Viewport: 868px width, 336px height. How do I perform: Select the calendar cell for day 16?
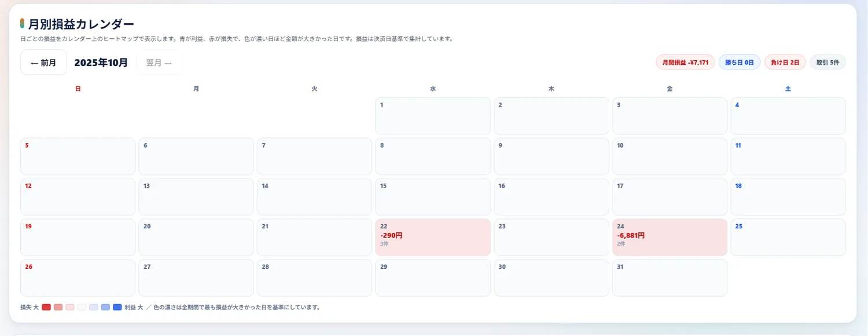(551, 197)
